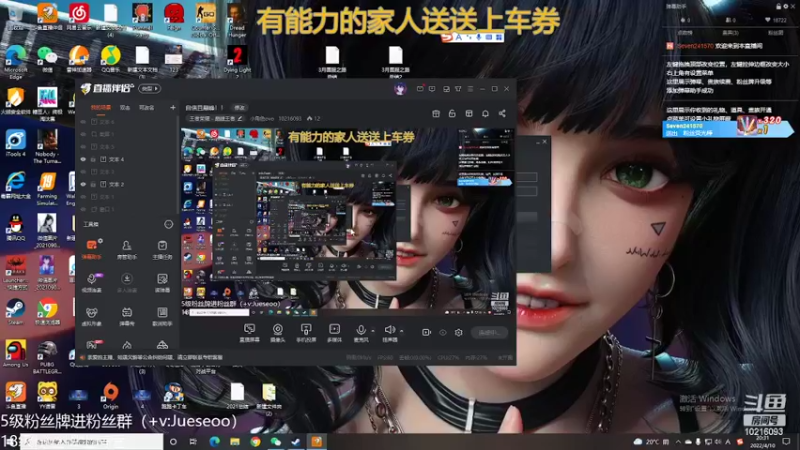
Task: Add a multimedia source (多媒体)
Action: [x=334, y=332]
